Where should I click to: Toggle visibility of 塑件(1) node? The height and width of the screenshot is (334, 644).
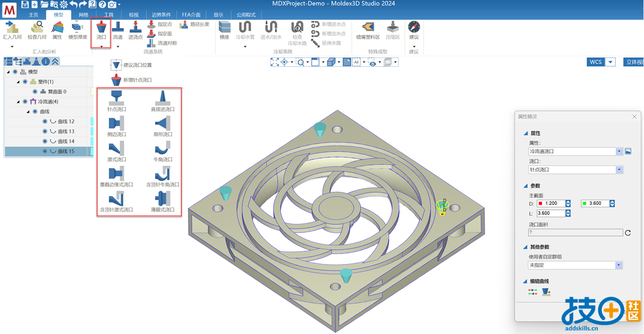point(25,81)
